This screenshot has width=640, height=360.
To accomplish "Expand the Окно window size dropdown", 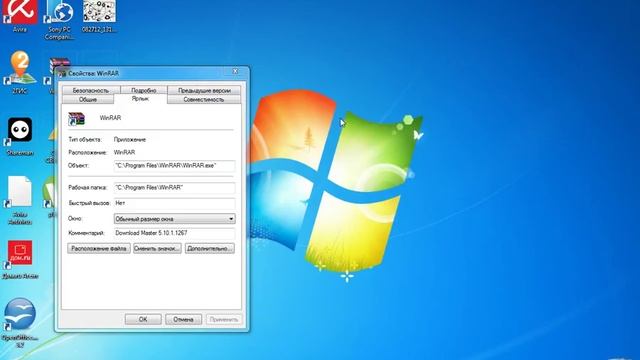I will point(174,219).
